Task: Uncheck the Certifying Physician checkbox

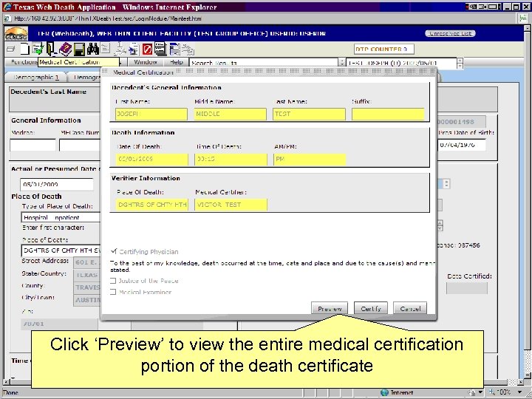Action: 114,251
